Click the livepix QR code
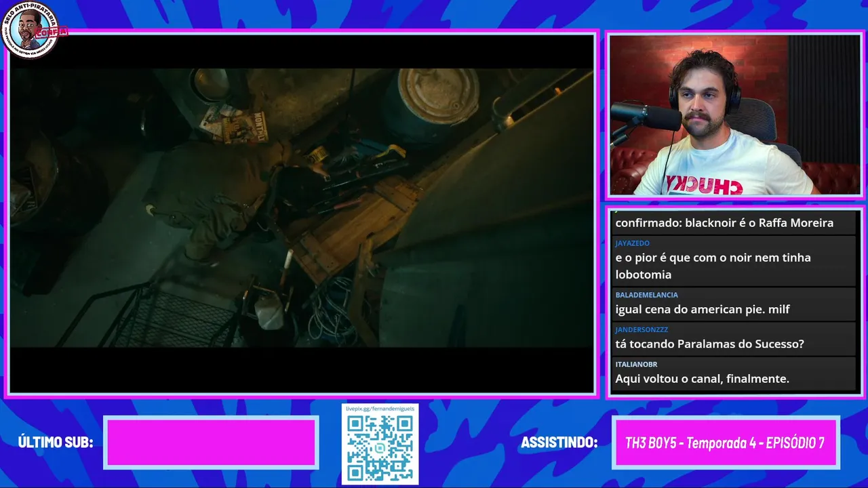 pyautogui.click(x=380, y=449)
